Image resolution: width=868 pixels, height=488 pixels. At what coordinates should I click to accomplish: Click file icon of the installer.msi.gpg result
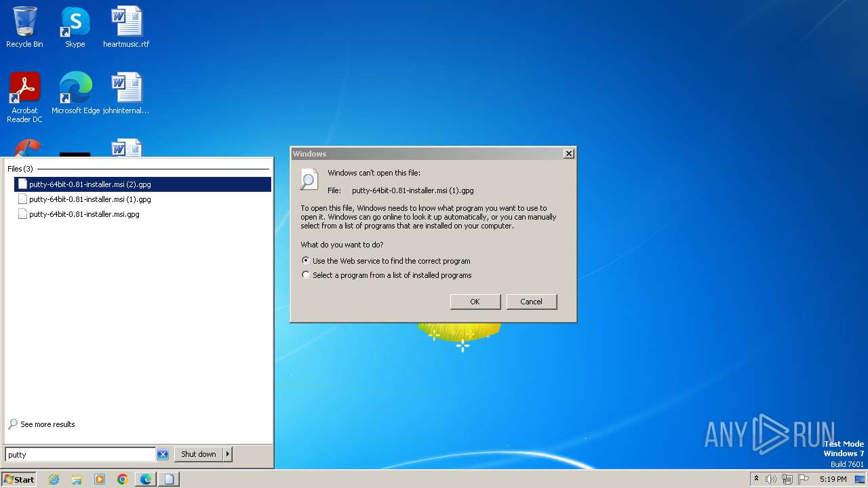click(x=22, y=214)
